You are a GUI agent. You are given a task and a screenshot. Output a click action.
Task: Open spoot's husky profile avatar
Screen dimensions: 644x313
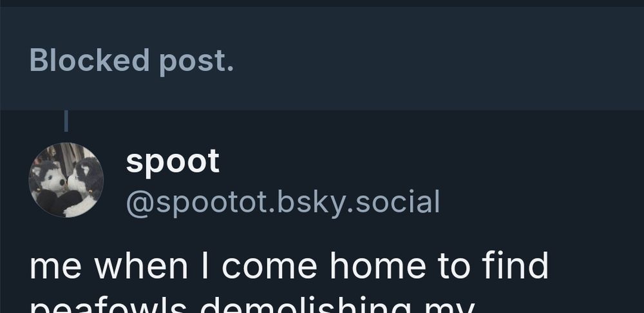[x=66, y=180]
